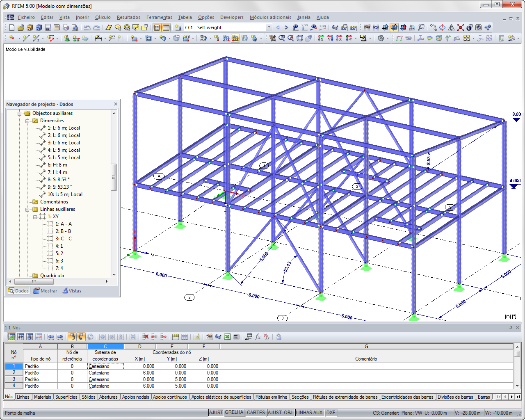525x420 pixels.
Task: Switch to the Vistas navigator tab
Action: pyautogui.click(x=72, y=291)
